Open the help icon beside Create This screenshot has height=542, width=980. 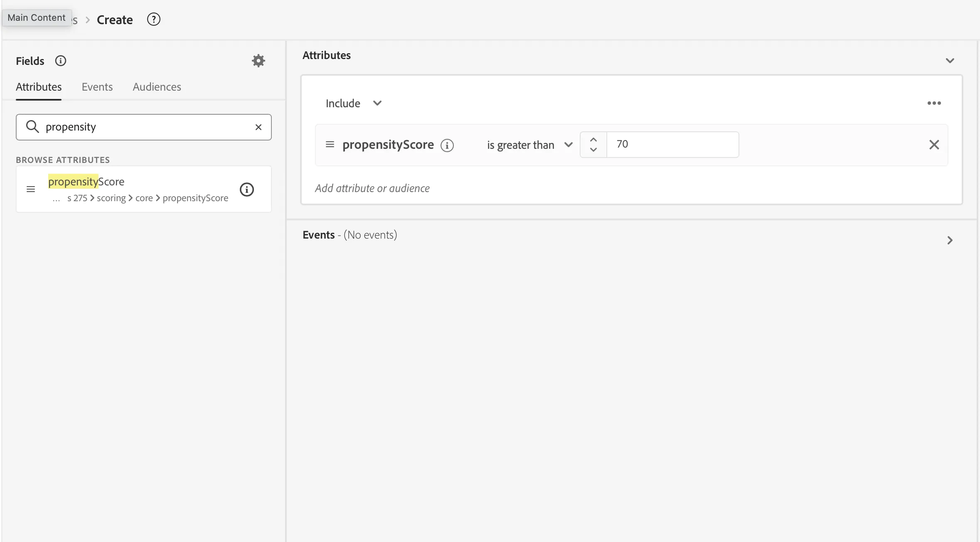tap(154, 19)
